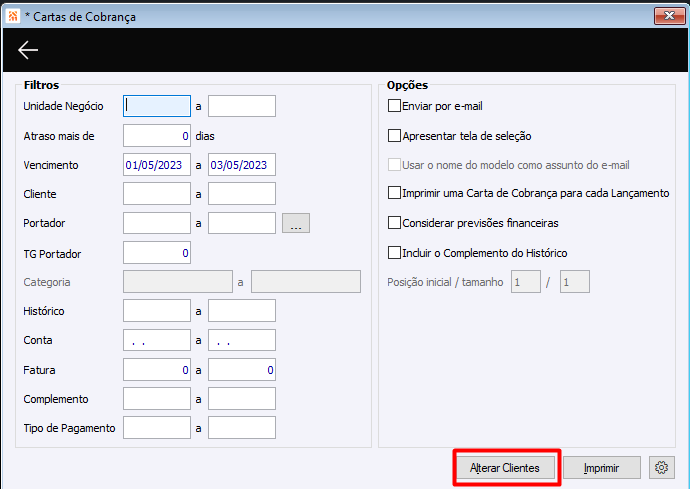Screen dimensions: 690x489
Task: Click the application logo in title bar
Action: [13, 16]
